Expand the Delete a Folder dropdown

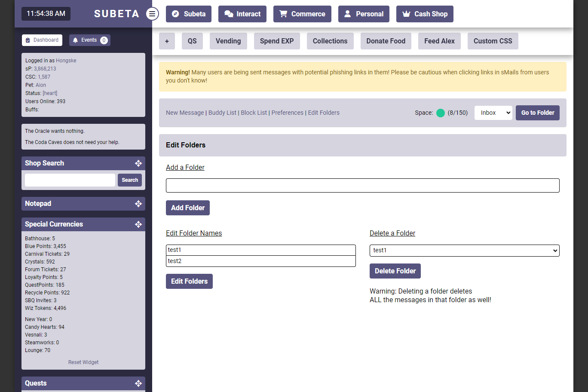pyautogui.click(x=464, y=251)
